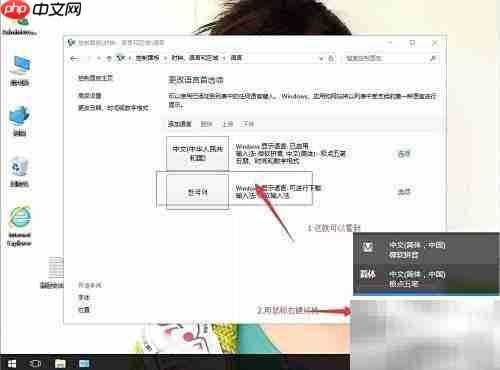Click the Language window title bar icon
Image resolution: width=500 pixels, height=370 pixels.
click(71, 43)
